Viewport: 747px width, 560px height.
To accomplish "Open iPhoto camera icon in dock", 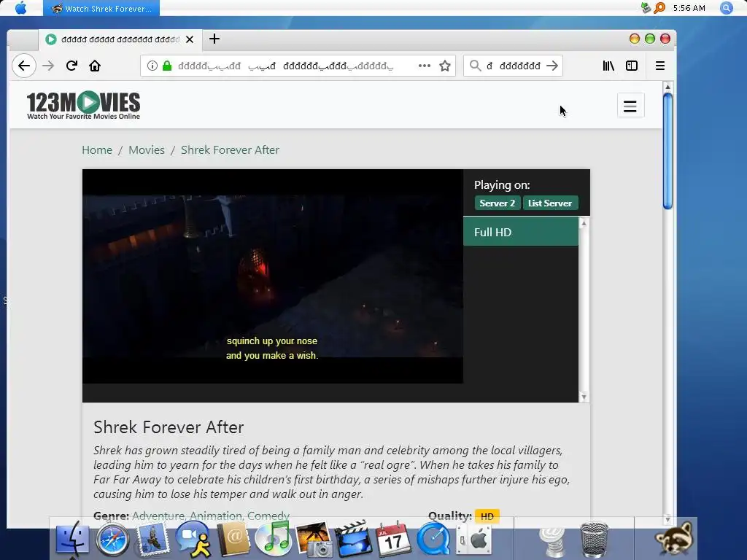I will [x=314, y=540].
